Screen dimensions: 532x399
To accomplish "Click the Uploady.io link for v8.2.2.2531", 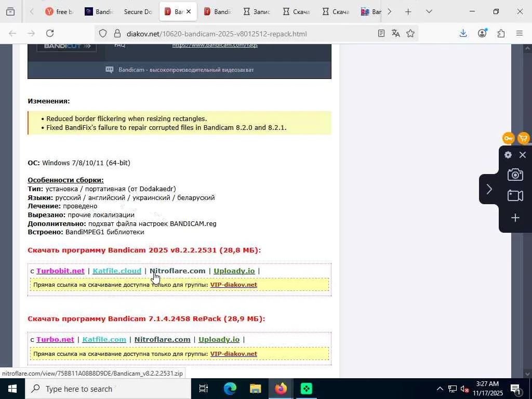I will click(234, 271).
